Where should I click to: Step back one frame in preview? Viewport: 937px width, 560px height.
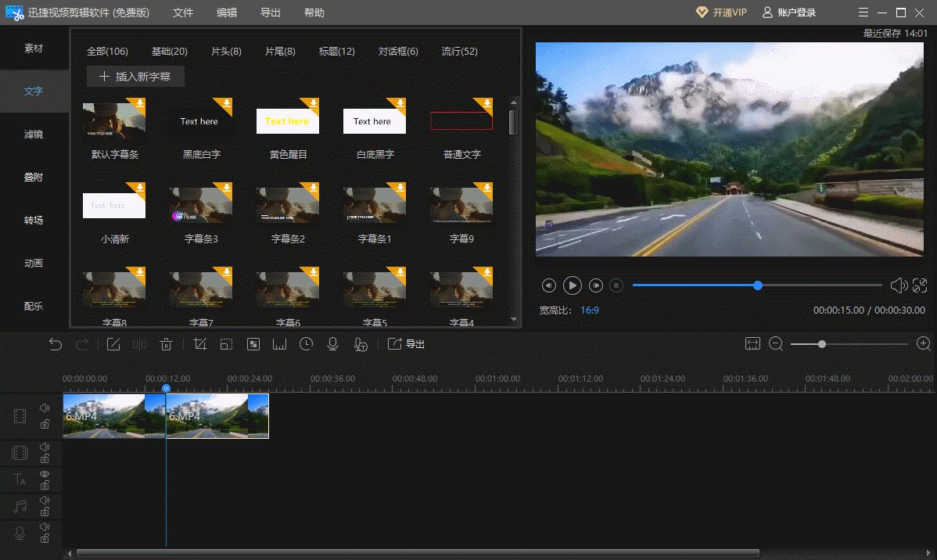tap(548, 285)
